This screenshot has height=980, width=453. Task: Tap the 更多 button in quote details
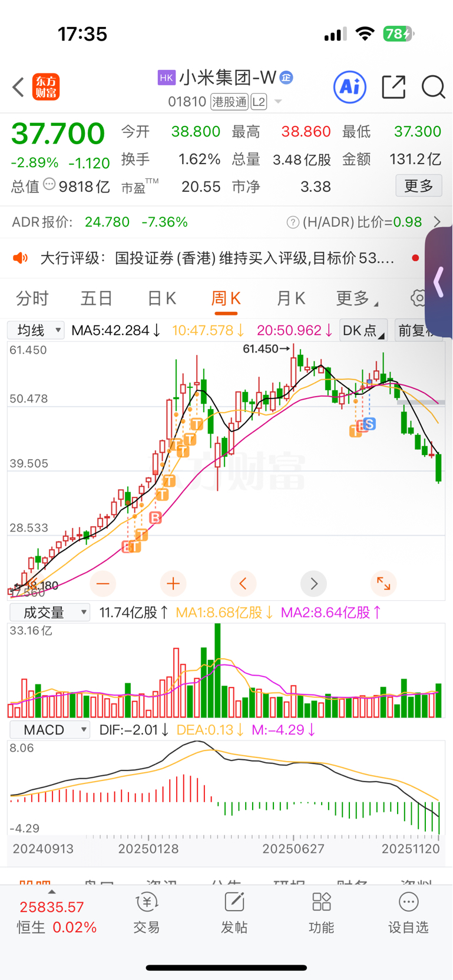(419, 187)
